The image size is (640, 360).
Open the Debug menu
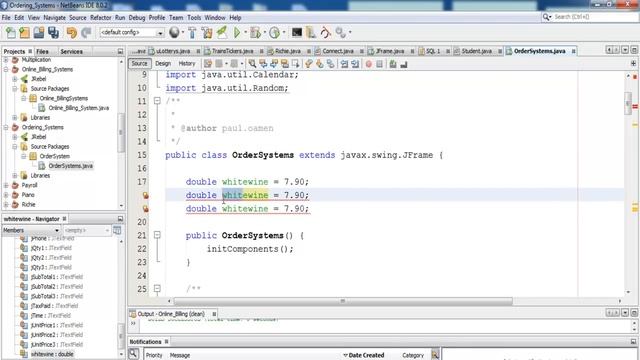coord(137,18)
